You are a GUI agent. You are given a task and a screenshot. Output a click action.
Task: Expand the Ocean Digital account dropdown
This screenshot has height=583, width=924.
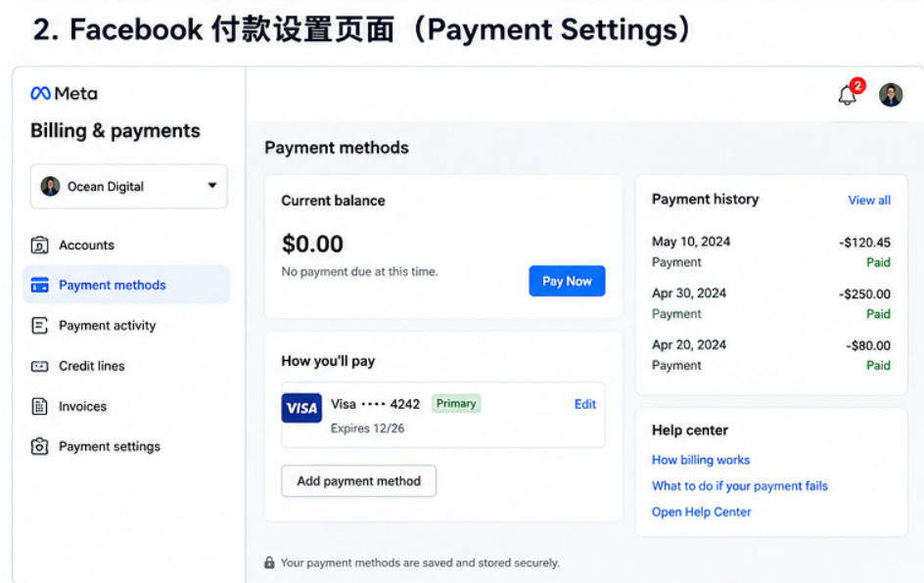coord(129,186)
